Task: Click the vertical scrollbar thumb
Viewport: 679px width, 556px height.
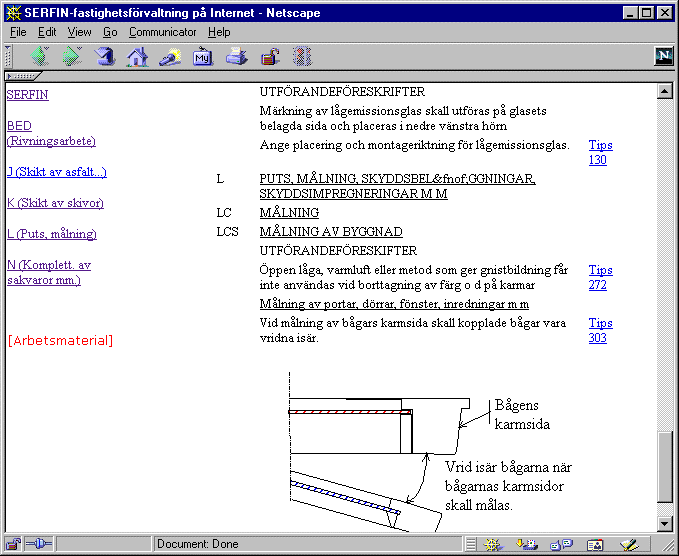Action: (665, 467)
